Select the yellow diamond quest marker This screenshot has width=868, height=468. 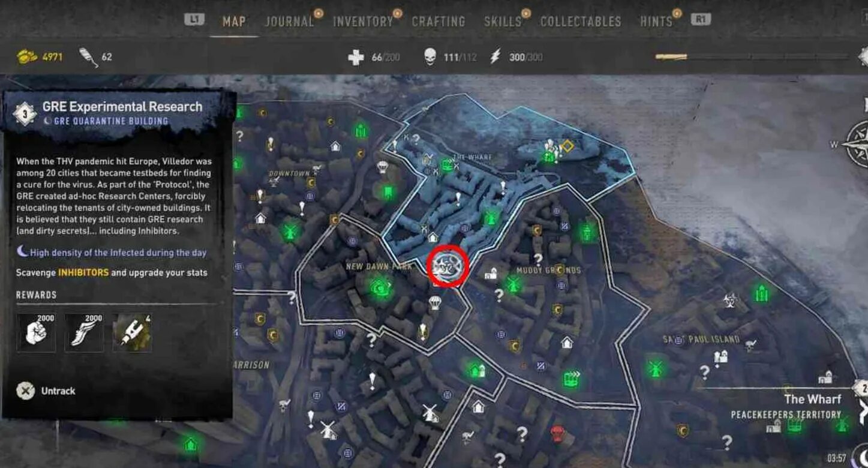[x=567, y=145]
